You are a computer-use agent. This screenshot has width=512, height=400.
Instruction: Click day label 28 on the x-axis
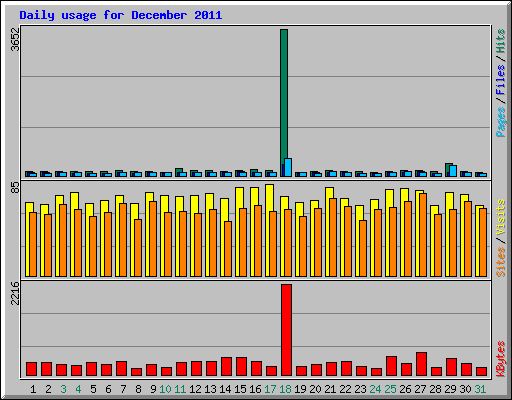pyautogui.click(x=435, y=389)
